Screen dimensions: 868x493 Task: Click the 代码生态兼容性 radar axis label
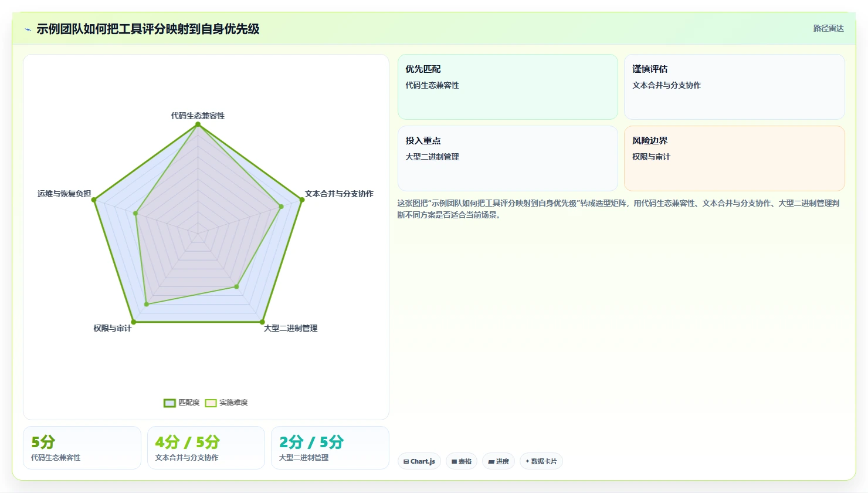(x=198, y=116)
